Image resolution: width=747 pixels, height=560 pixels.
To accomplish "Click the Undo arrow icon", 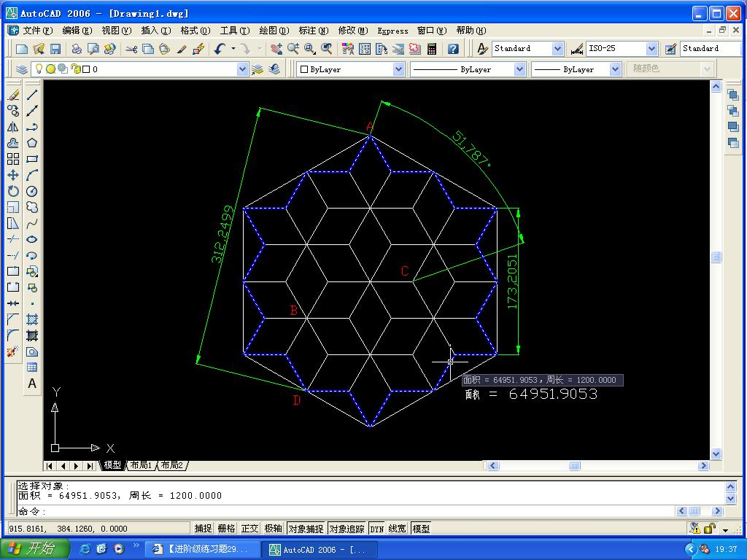I will (220, 49).
